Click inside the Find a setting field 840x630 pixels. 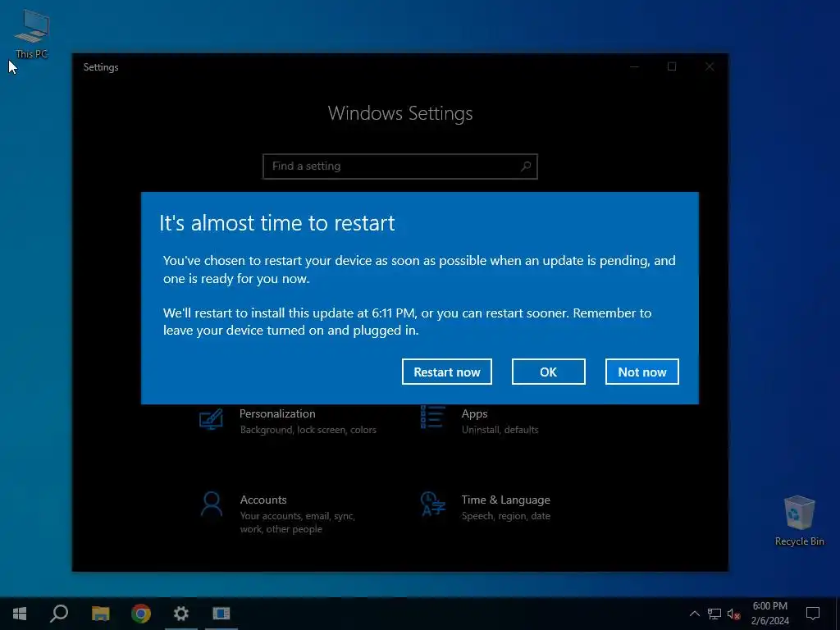399,166
